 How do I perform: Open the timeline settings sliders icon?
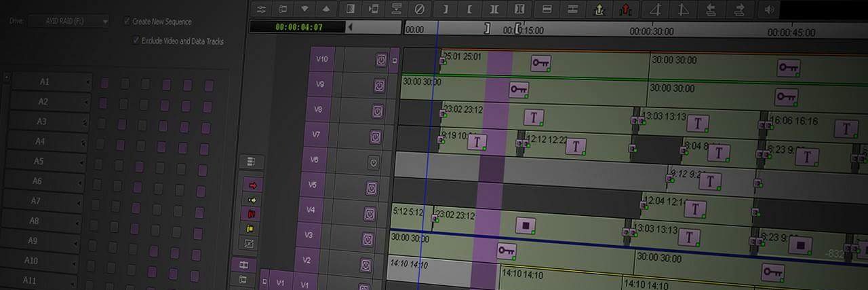click(261, 9)
